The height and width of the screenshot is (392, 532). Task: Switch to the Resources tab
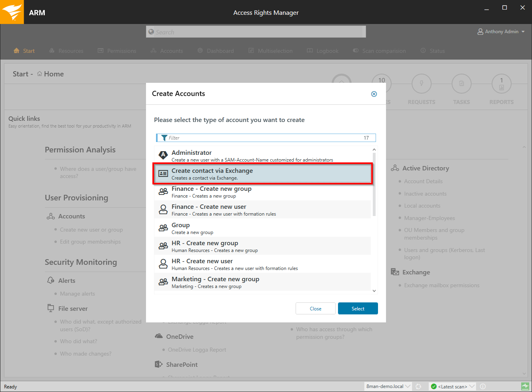66,51
